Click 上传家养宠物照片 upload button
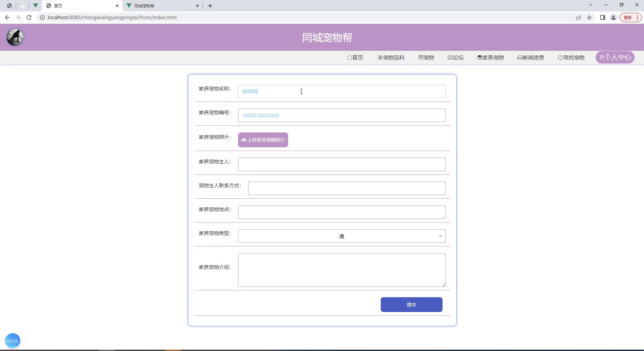Image resolution: width=644 pixels, height=351 pixels. pyautogui.click(x=263, y=140)
